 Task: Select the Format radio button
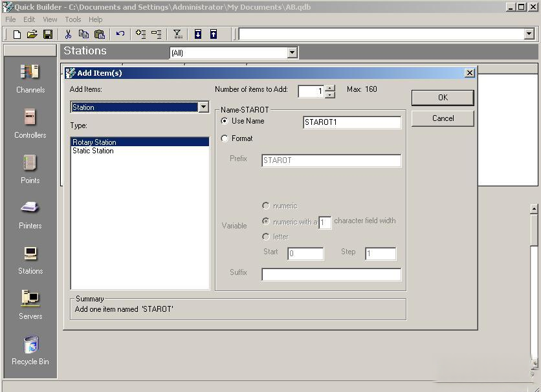click(x=225, y=138)
